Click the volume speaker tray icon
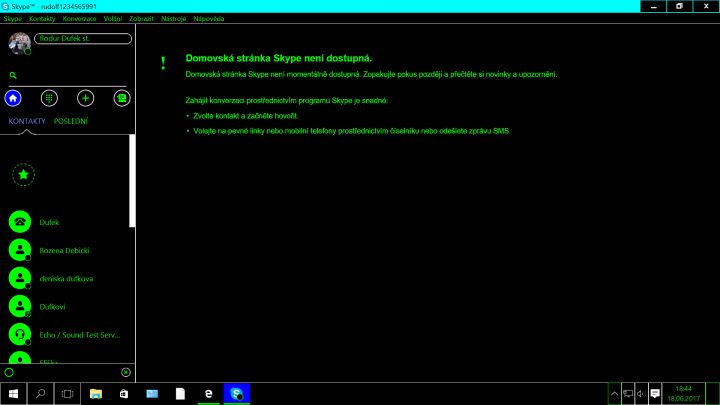The width and height of the screenshot is (720, 405). coord(641,394)
